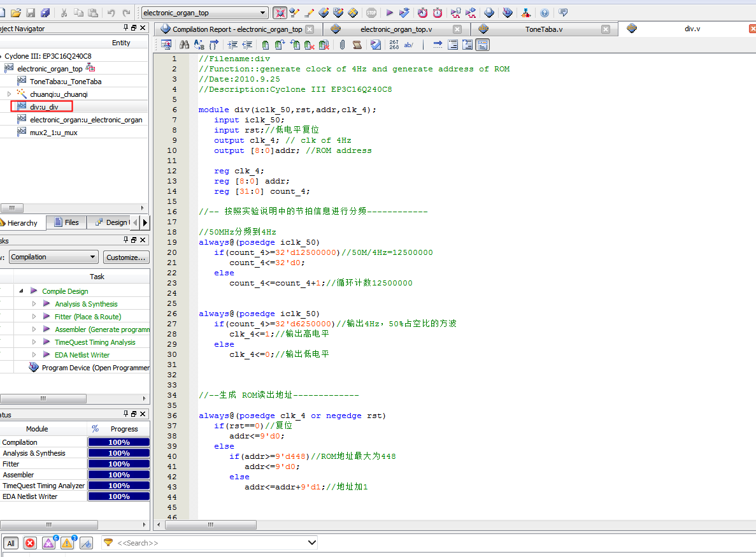
Task: Toggle the red error message filter
Action: tap(30, 543)
